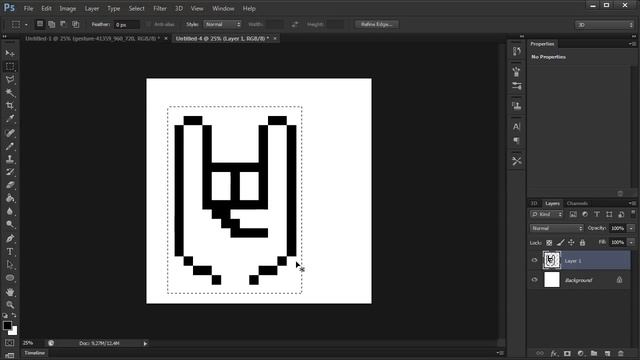Select the Blur tool
The width and height of the screenshot is (640, 360).
pyautogui.click(x=10, y=211)
